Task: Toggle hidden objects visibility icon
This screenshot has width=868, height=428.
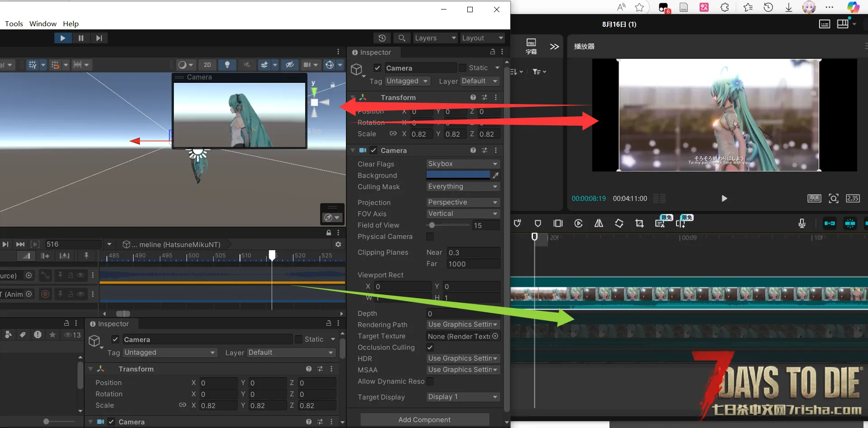Action: pyautogui.click(x=290, y=65)
